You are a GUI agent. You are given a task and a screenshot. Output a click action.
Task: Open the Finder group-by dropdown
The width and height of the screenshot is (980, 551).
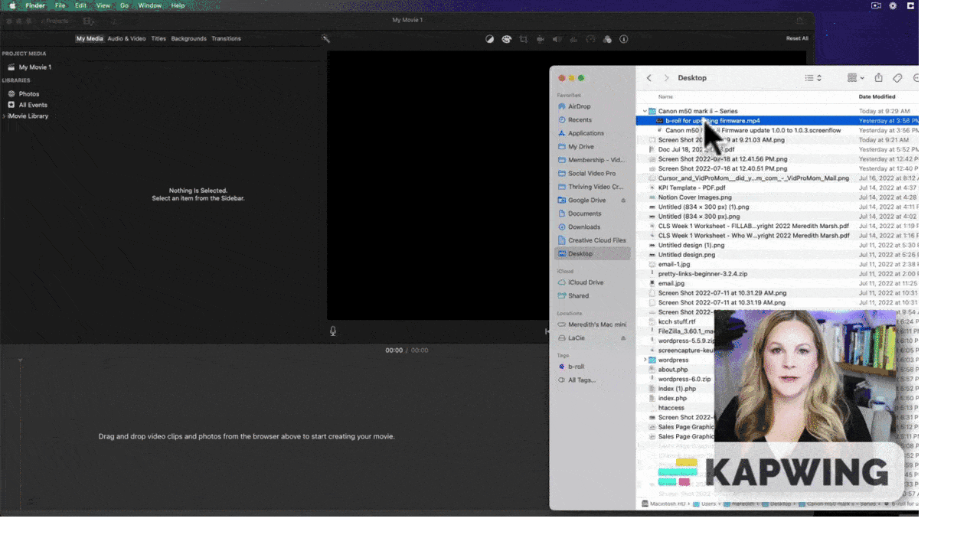[x=856, y=78]
